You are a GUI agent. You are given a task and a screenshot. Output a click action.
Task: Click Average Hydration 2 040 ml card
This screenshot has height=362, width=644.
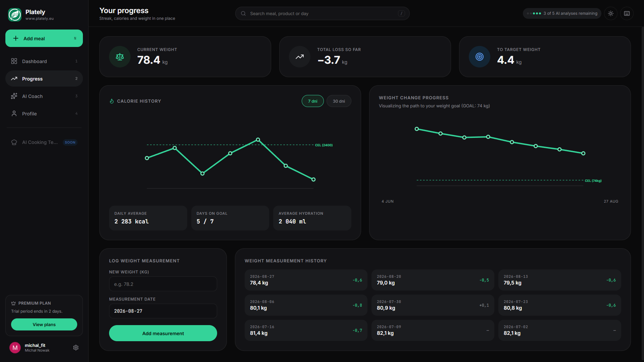(312, 218)
